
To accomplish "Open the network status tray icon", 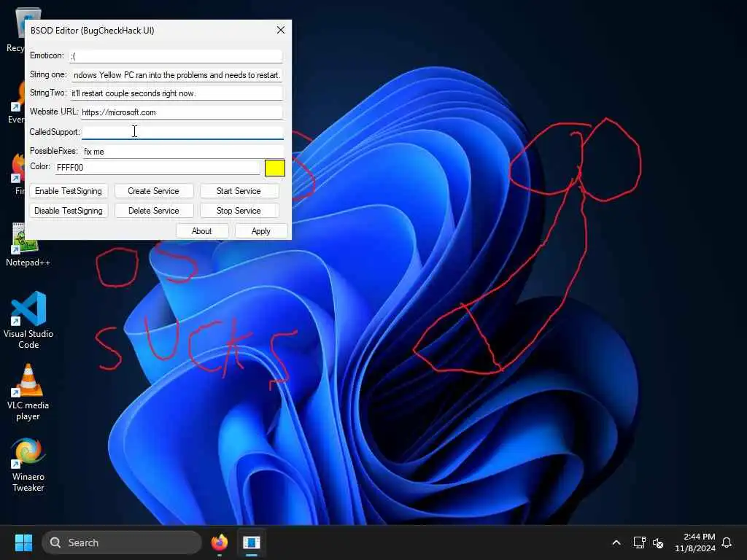I will point(639,542).
